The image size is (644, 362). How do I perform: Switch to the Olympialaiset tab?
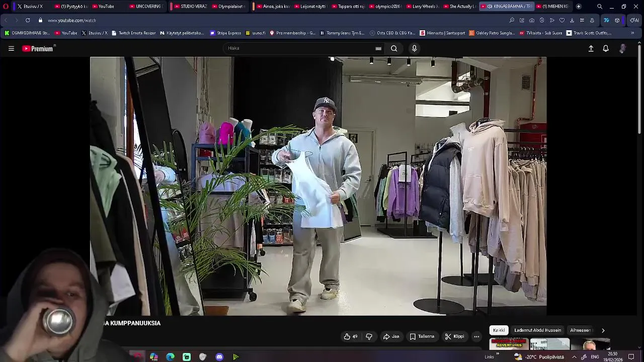point(229,6)
